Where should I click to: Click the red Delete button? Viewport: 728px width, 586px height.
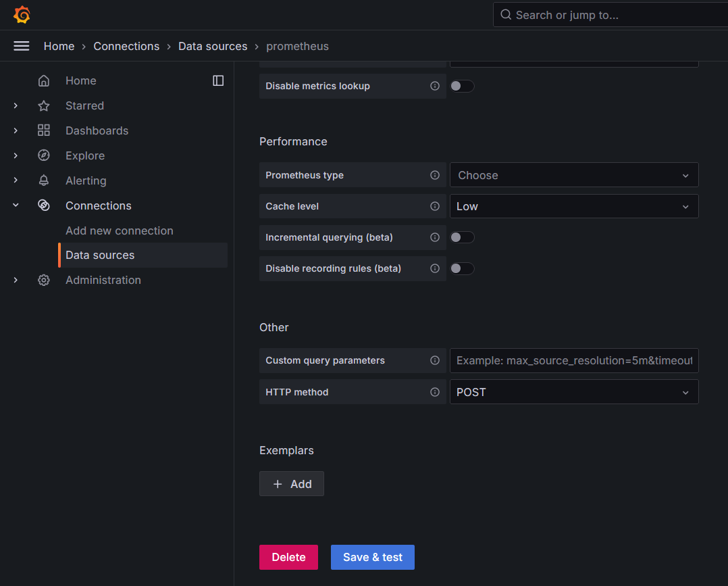(x=288, y=557)
